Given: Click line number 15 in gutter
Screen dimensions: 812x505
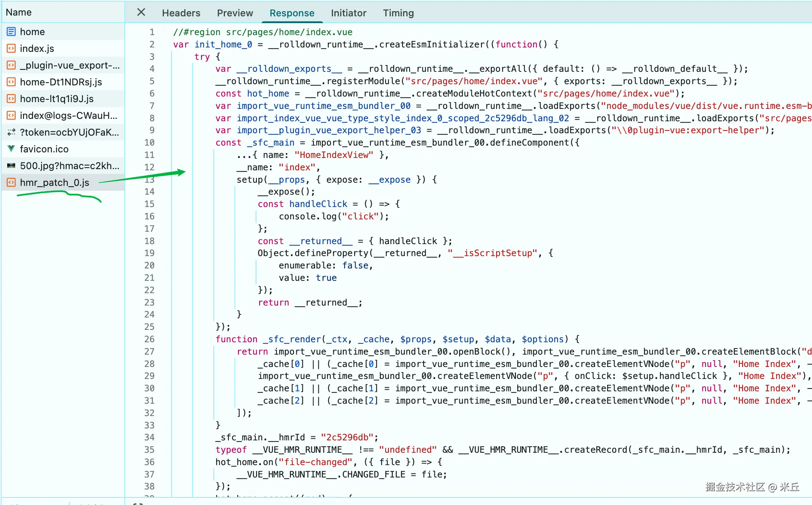Looking at the screenshot, I should pyautogui.click(x=149, y=204).
